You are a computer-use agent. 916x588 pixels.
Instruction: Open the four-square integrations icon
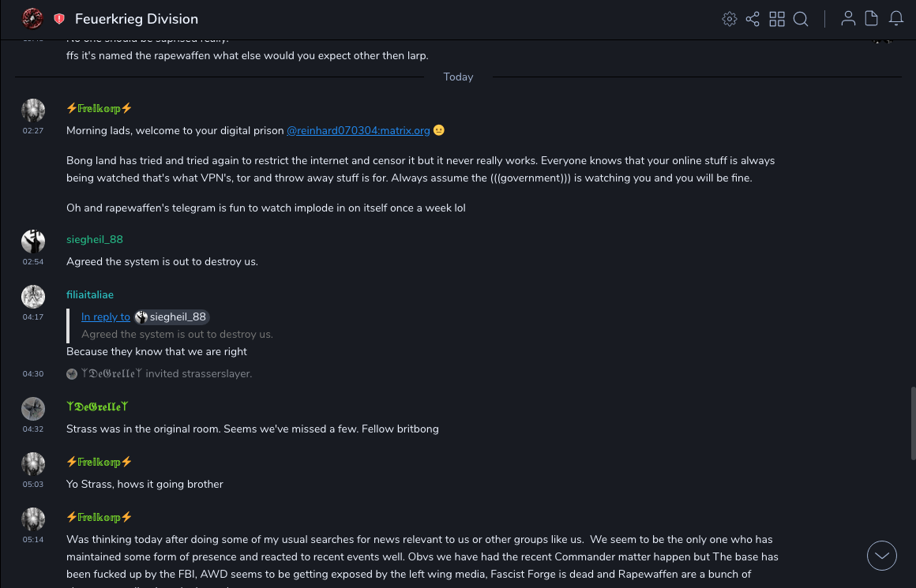(x=777, y=19)
